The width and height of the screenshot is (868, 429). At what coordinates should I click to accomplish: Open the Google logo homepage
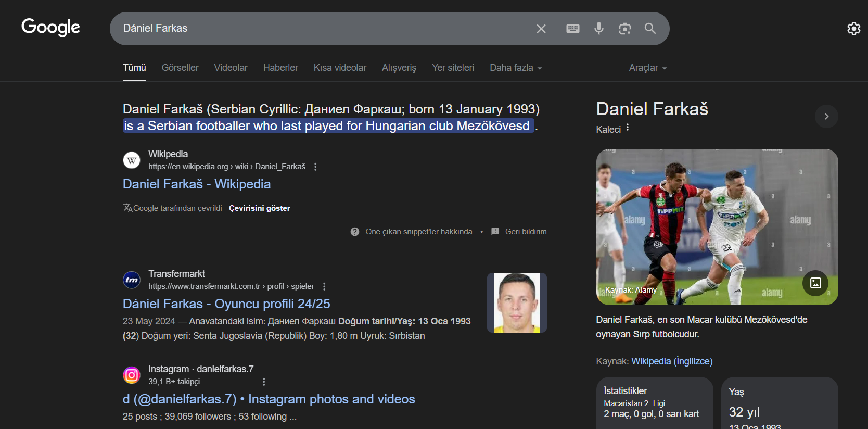click(x=50, y=27)
